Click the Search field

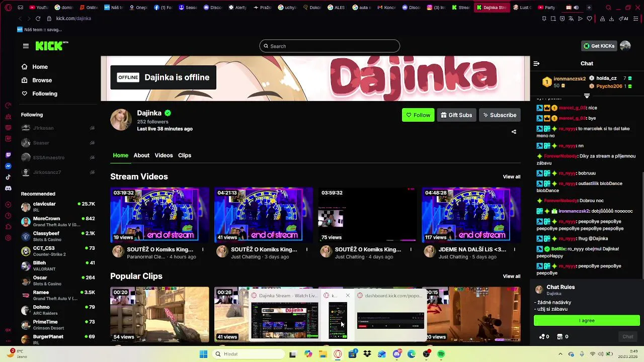pos(330,46)
